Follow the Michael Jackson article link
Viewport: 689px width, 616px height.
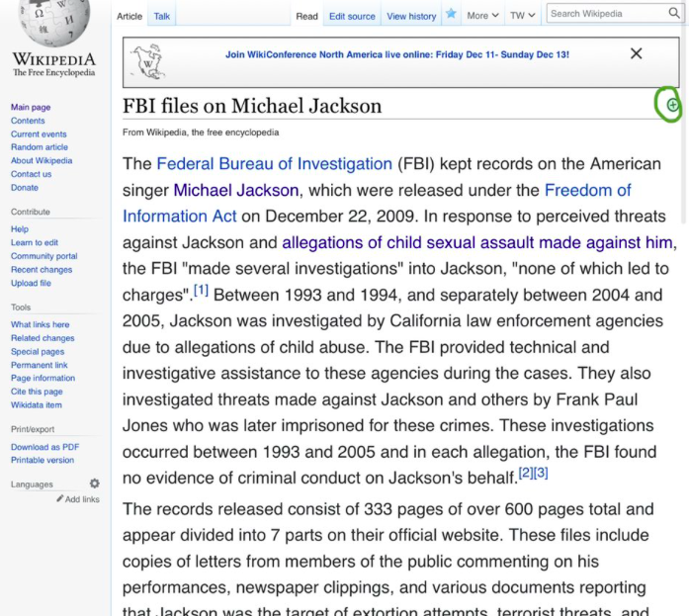click(x=236, y=190)
